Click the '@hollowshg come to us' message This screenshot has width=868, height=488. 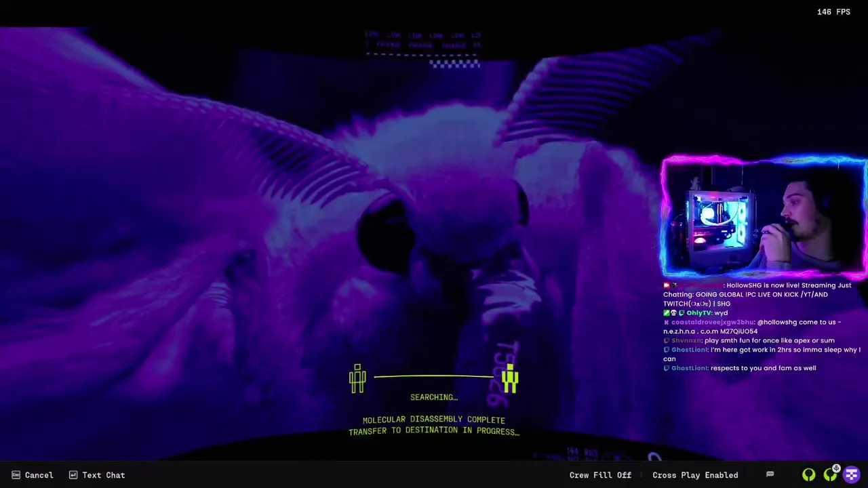pyautogui.click(x=753, y=327)
